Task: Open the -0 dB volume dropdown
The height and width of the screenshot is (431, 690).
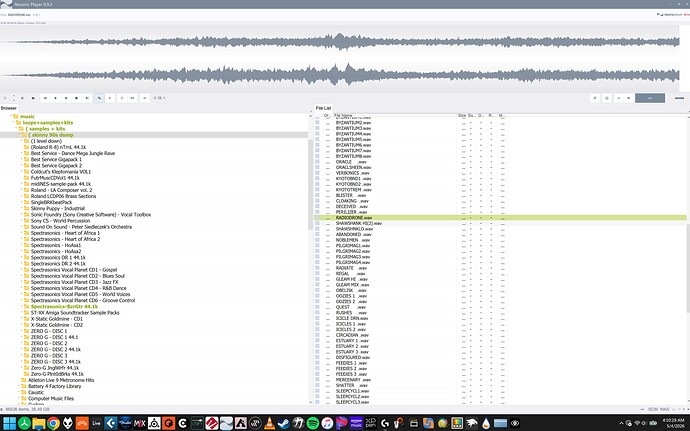Action: 159,98
